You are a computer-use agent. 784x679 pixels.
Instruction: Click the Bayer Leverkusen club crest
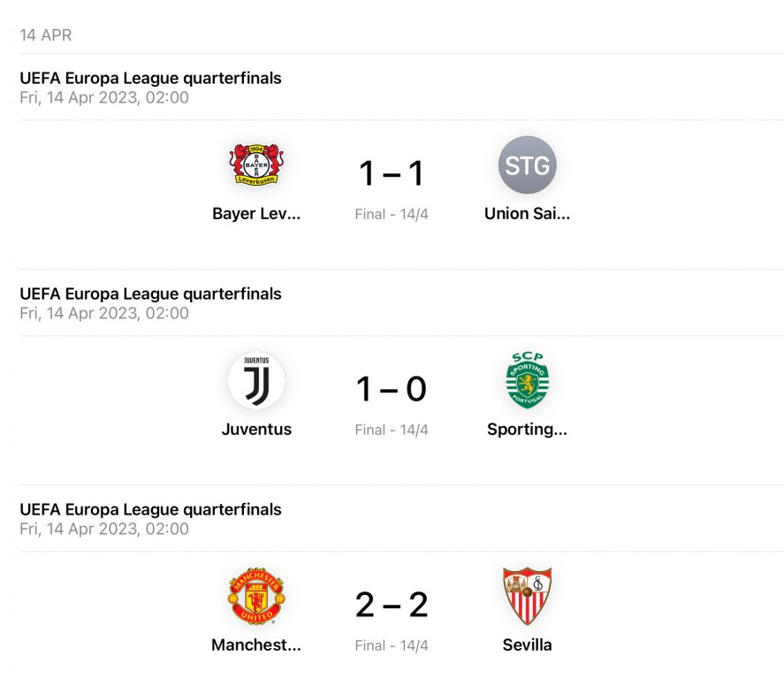[x=256, y=164]
